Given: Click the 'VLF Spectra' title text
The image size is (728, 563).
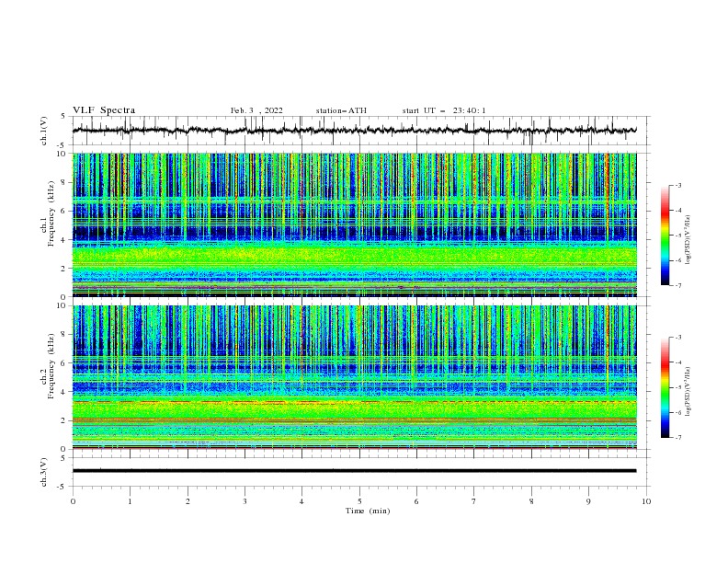Looking at the screenshot, I should (x=104, y=110).
